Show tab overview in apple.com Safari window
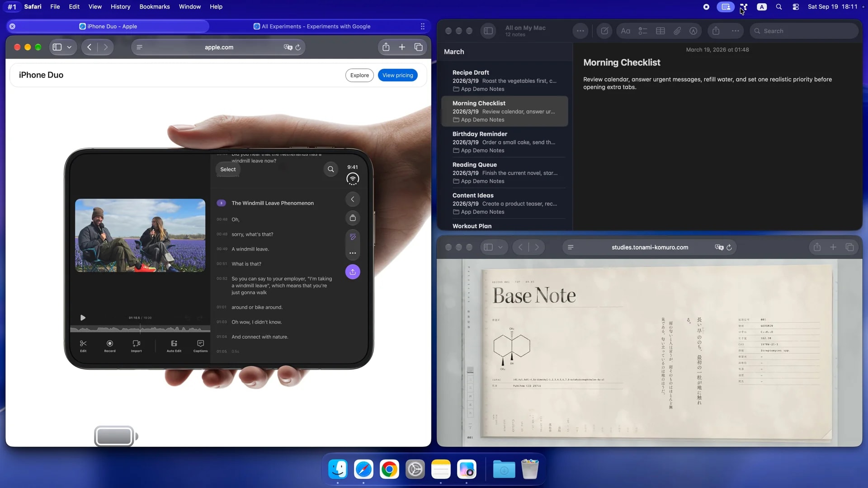868x488 pixels. click(419, 47)
